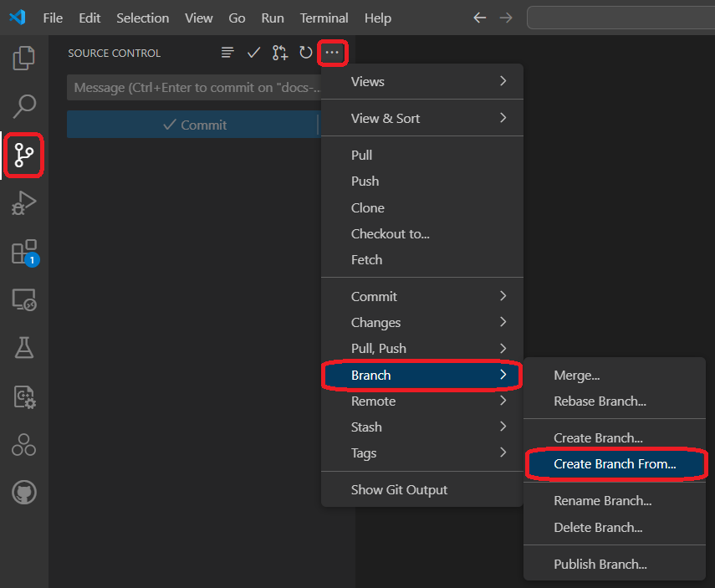This screenshot has height=588, width=715.
Task: Open the Remote Explorer icon
Action: coord(24,299)
